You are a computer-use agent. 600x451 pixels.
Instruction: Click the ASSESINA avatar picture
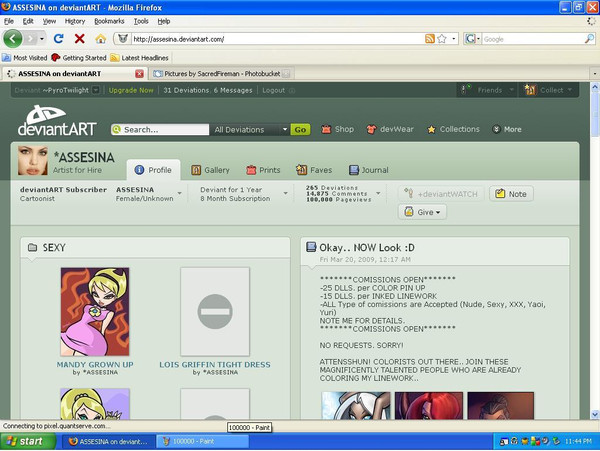[33, 161]
